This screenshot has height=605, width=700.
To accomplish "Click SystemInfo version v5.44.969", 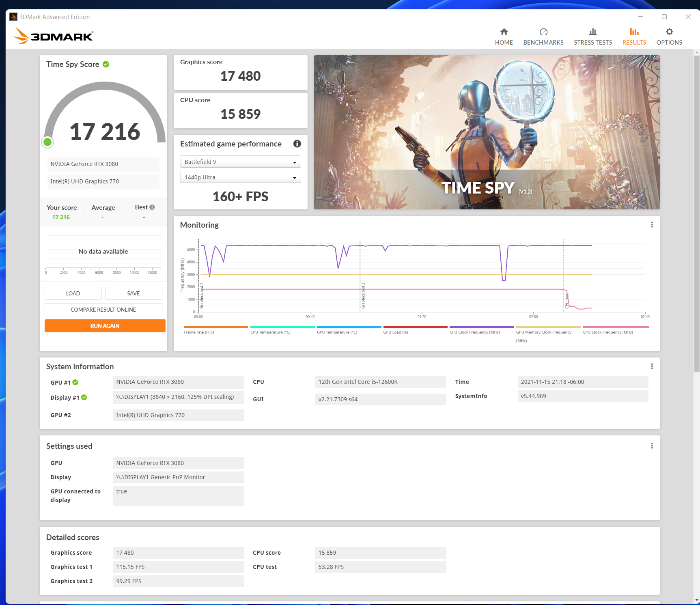I will [583, 396].
